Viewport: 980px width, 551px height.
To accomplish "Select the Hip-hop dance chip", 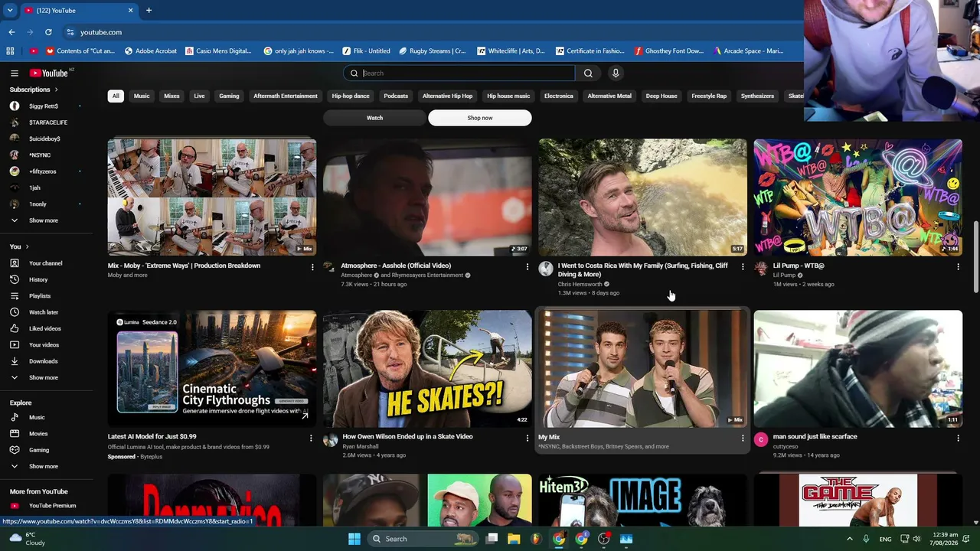I will click(351, 96).
